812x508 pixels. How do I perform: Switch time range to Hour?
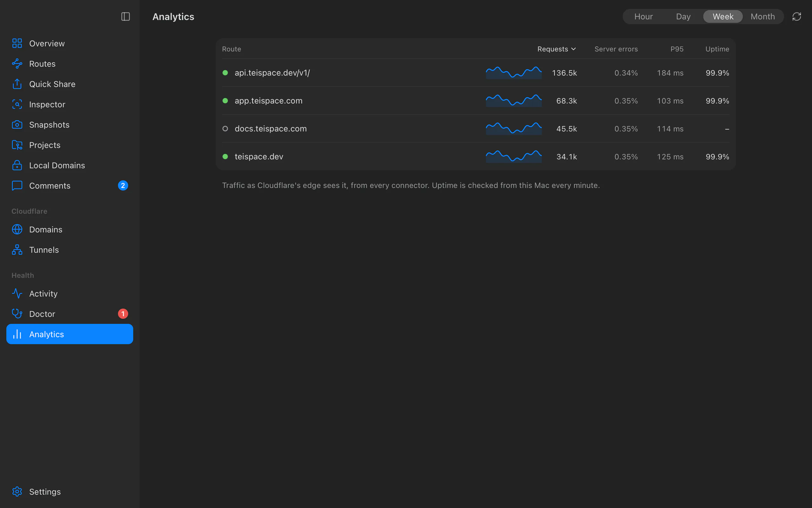[643, 17]
